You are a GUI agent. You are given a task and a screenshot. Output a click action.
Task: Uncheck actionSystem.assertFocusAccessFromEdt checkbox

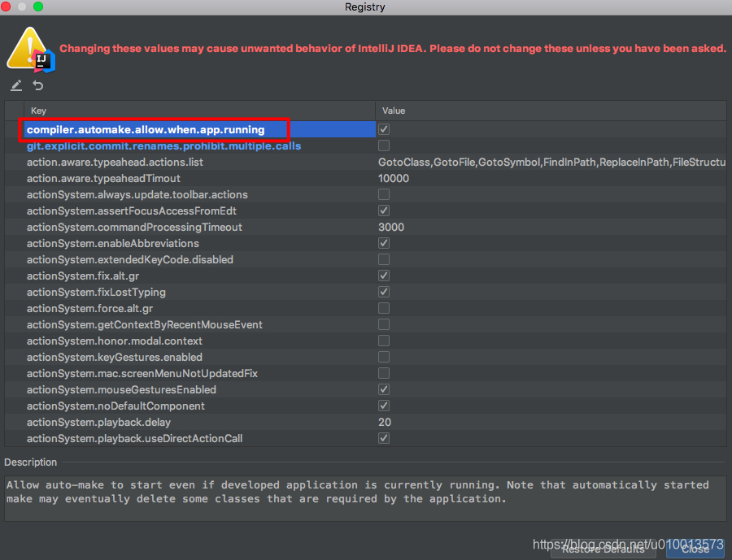(x=384, y=211)
